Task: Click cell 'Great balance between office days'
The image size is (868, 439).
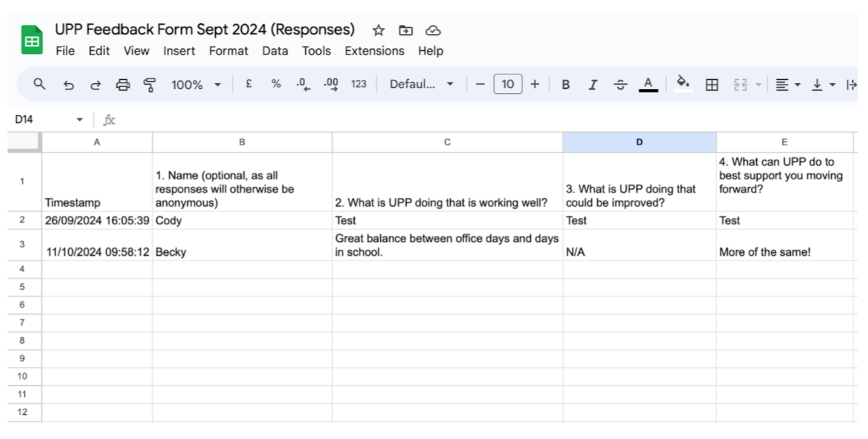Action: 447,245
